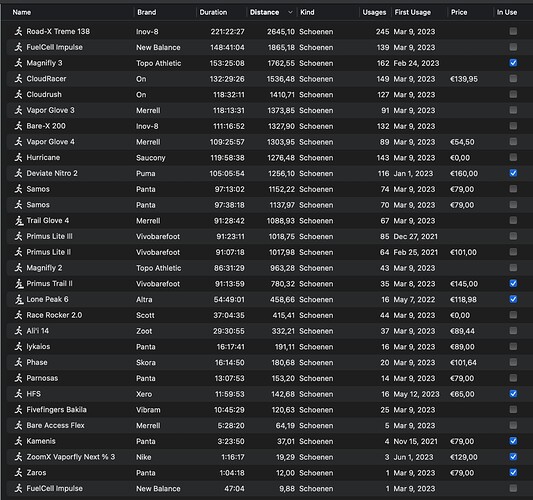
Task: Click the runner icon beside ZoomX Vaporfly Next % 3
Action: 18,457
